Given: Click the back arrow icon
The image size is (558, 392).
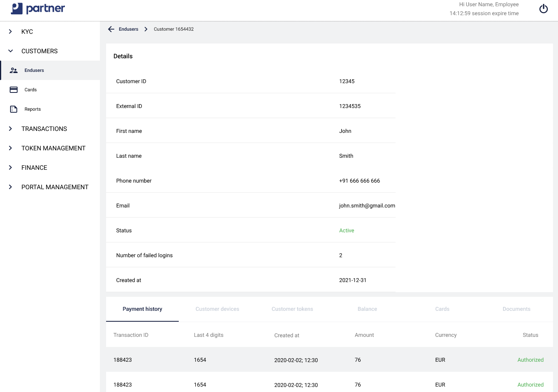Looking at the screenshot, I should [111, 29].
